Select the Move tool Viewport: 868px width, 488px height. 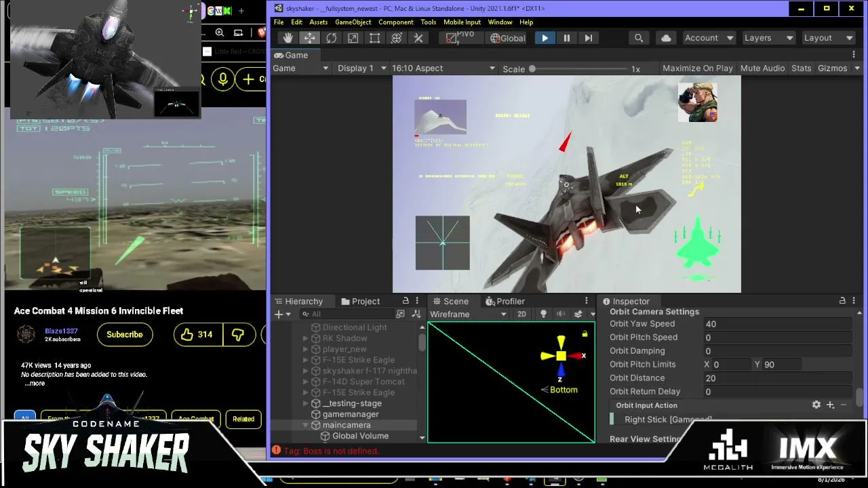(x=309, y=38)
